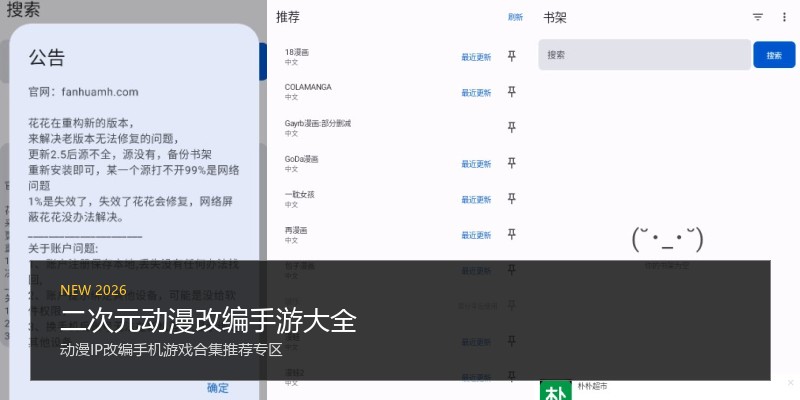Open the bookshelf three-dot overflow menu
The image size is (800, 400).
tap(784, 17)
